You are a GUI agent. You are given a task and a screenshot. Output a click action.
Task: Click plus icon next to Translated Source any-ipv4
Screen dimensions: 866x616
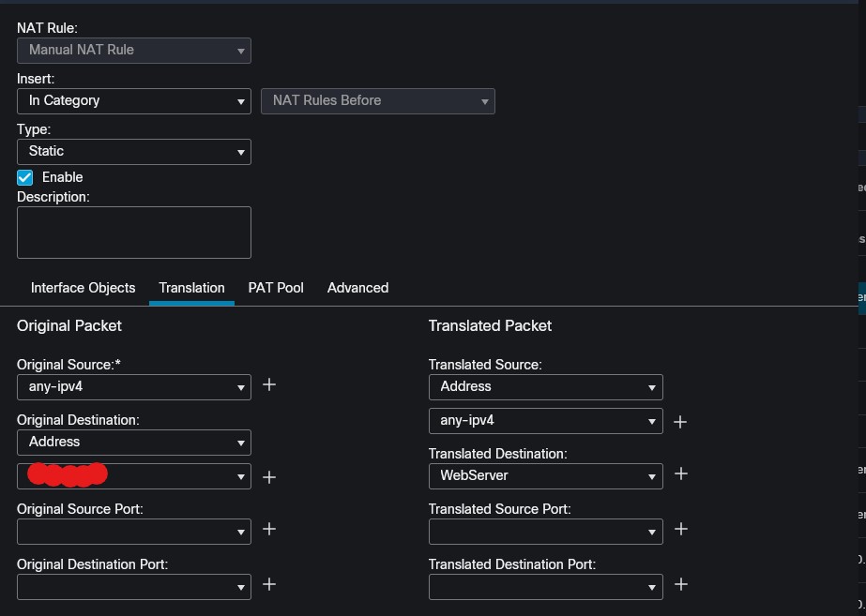(681, 422)
